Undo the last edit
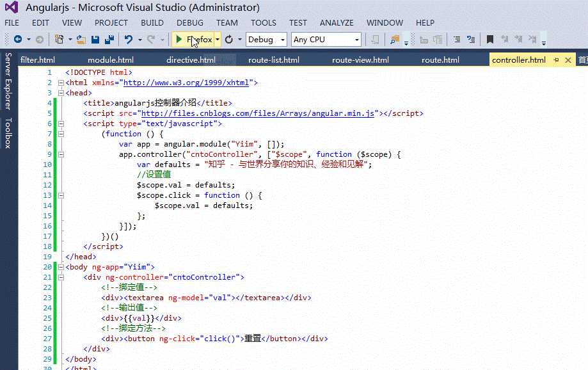Image resolution: width=588 pixels, height=370 pixels. click(x=129, y=39)
